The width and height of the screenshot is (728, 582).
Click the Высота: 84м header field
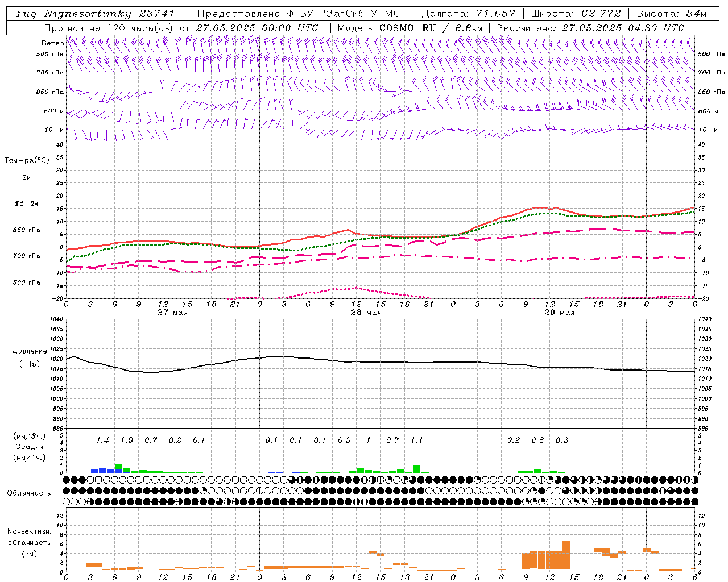(672, 14)
